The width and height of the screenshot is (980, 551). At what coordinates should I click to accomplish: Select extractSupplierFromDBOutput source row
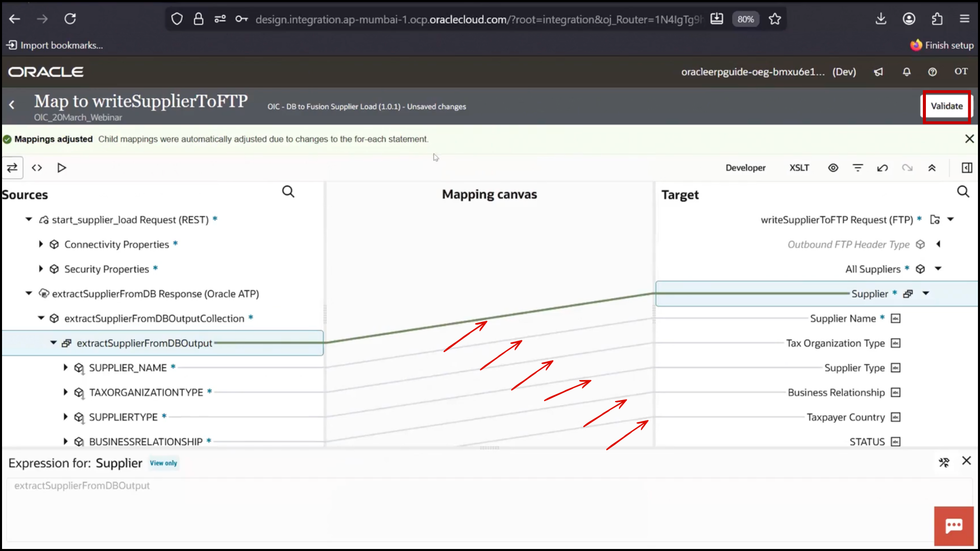(162, 343)
